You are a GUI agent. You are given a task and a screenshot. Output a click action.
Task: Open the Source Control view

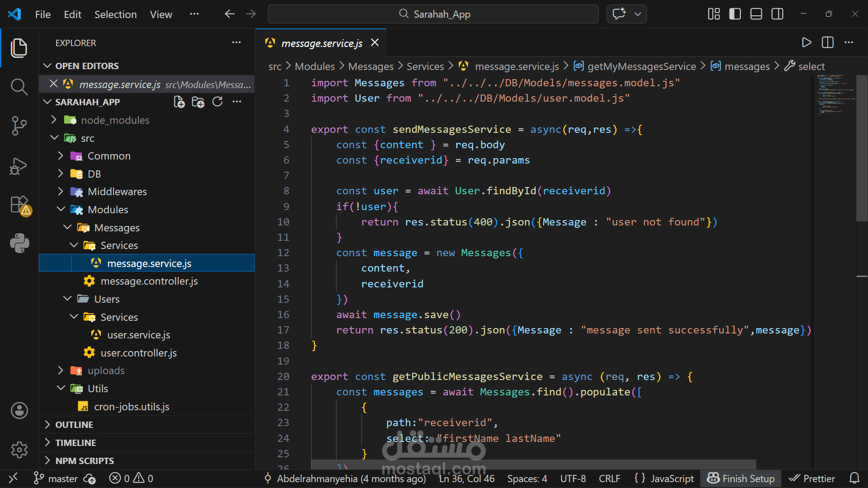pos(19,126)
